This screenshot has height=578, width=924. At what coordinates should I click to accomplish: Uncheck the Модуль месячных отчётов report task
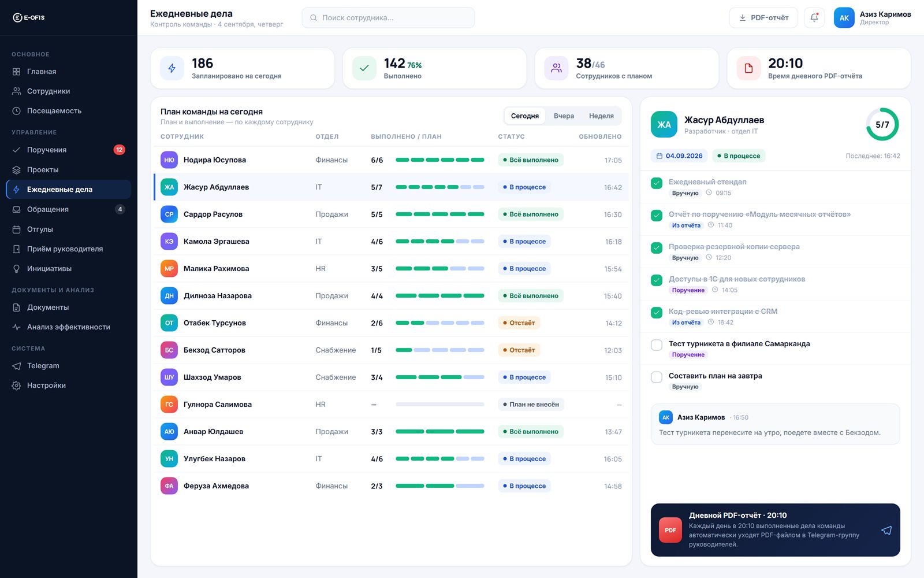click(657, 216)
